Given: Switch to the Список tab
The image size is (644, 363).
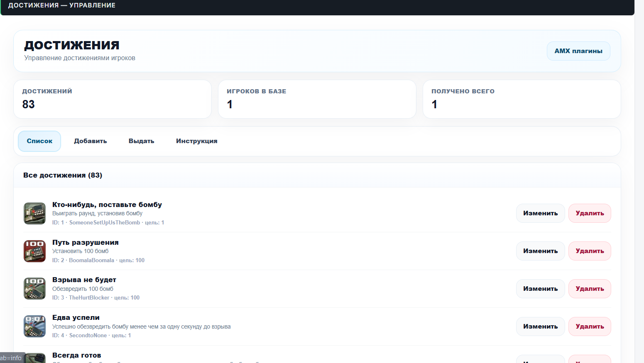Looking at the screenshot, I should [x=39, y=141].
